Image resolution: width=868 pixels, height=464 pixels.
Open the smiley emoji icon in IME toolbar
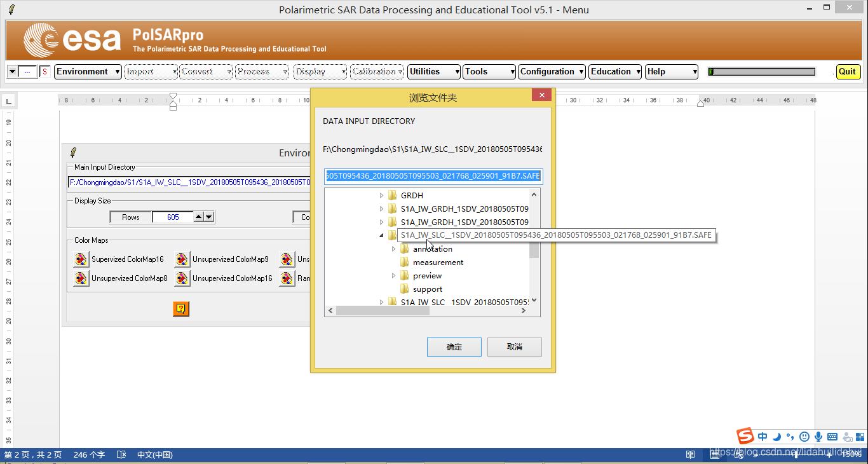click(804, 437)
